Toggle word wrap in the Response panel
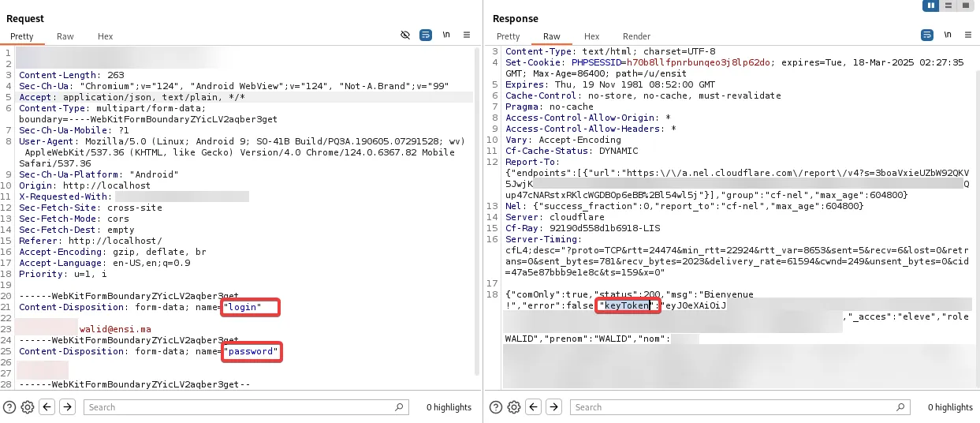Screen dimensions: 980x423 927,36
